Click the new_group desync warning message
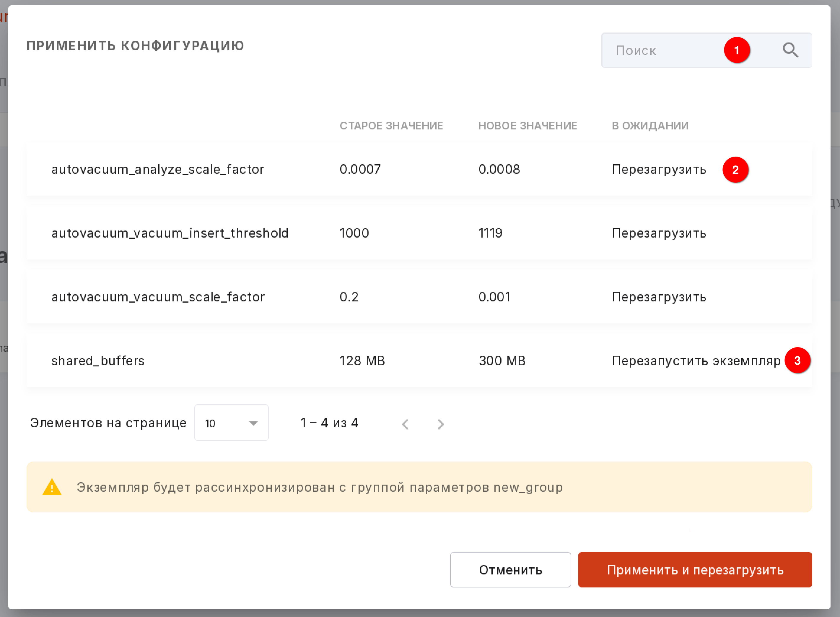Viewport: 840px width, 617px height. click(320, 487)
